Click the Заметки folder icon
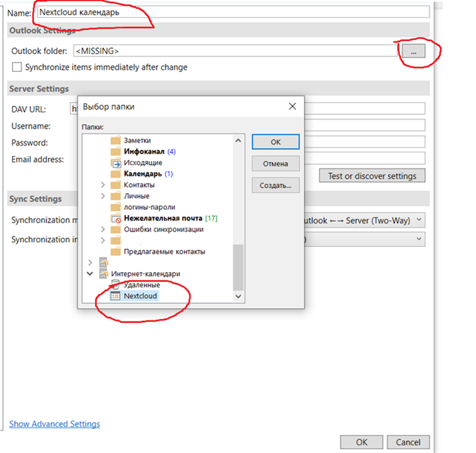476x453 pixels. 115,140
